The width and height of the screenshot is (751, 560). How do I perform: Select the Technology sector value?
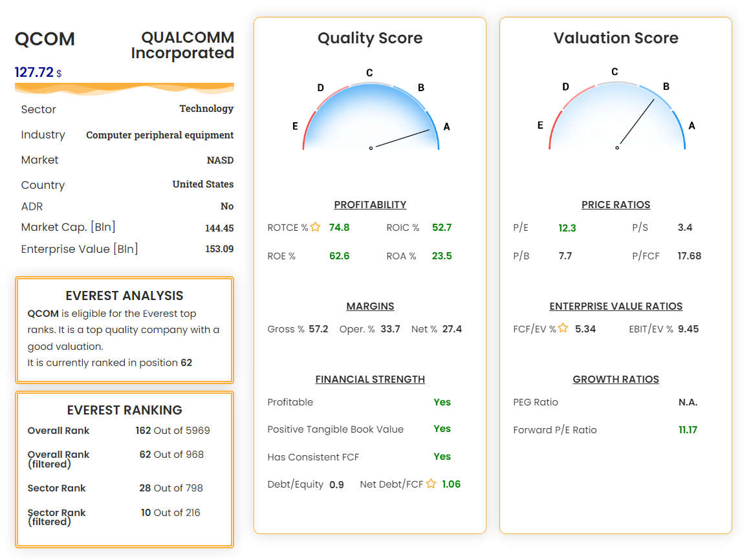(206, 109)
